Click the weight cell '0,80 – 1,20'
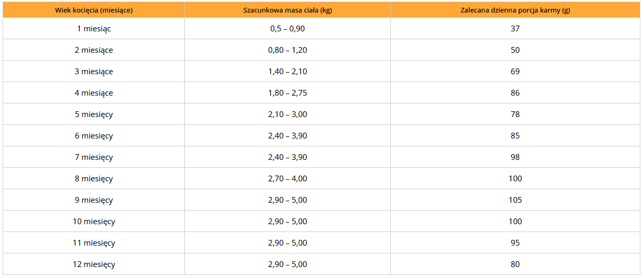Viewport: 644px width, 278px height. [287, 50]
